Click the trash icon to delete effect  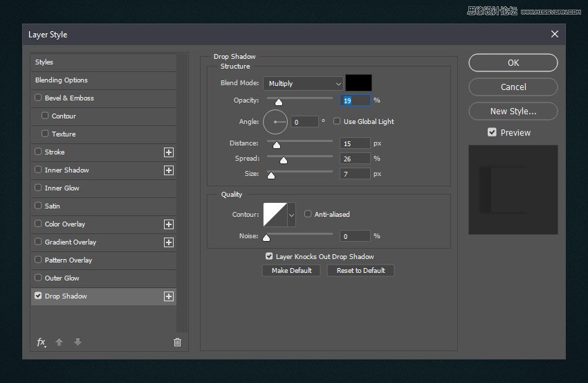coord(177,342)
